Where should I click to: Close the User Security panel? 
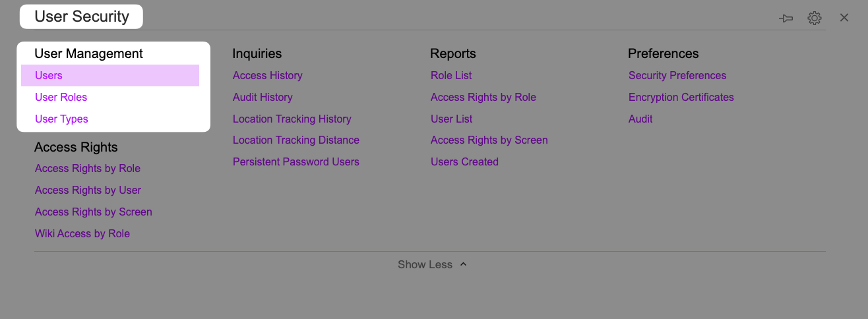[844, 18]
